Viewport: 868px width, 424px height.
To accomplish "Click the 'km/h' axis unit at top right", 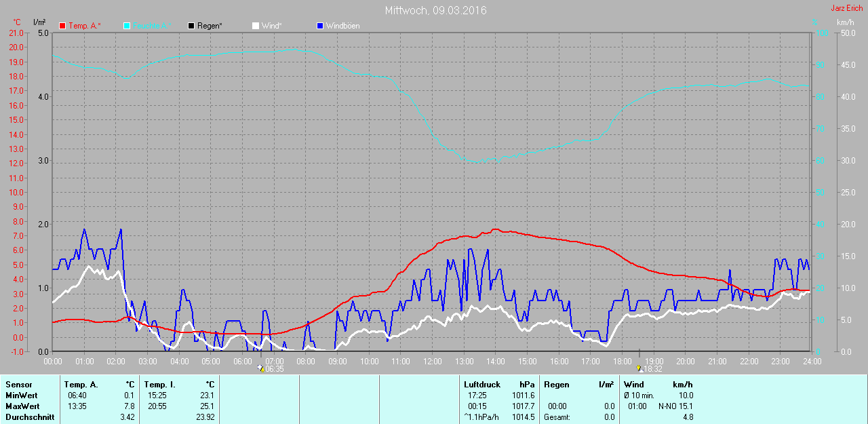I will [846, 22].
